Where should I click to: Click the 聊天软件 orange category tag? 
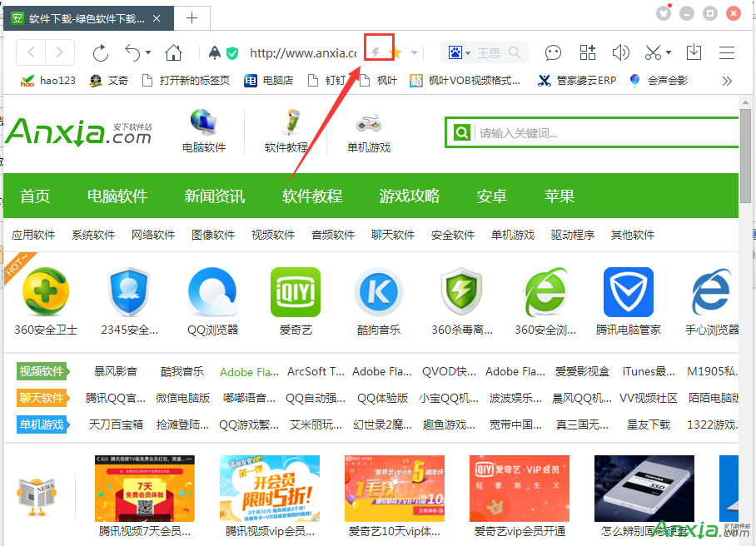pyautogui.click(x=42, y=398)
